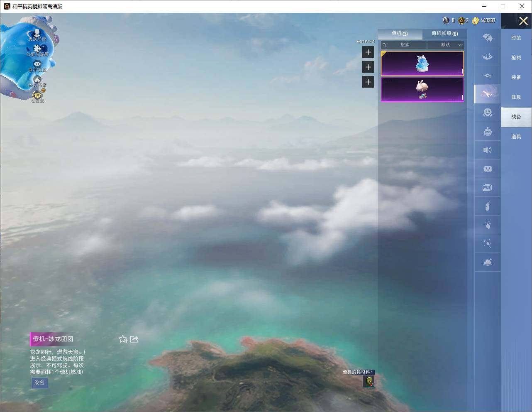This screenshot has width=532, height=412.
Task: Share the wingman using the share icon
Action: click(134, 339)
